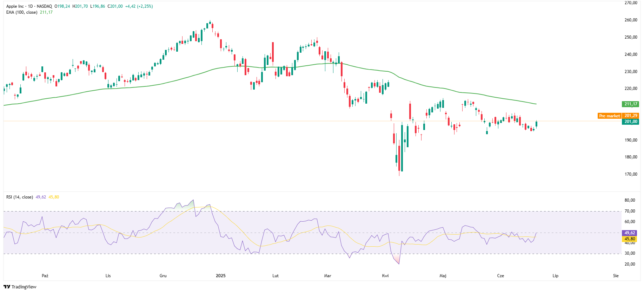Click the Sie month on time axis
644x293 pixels.
click(616, 276)
